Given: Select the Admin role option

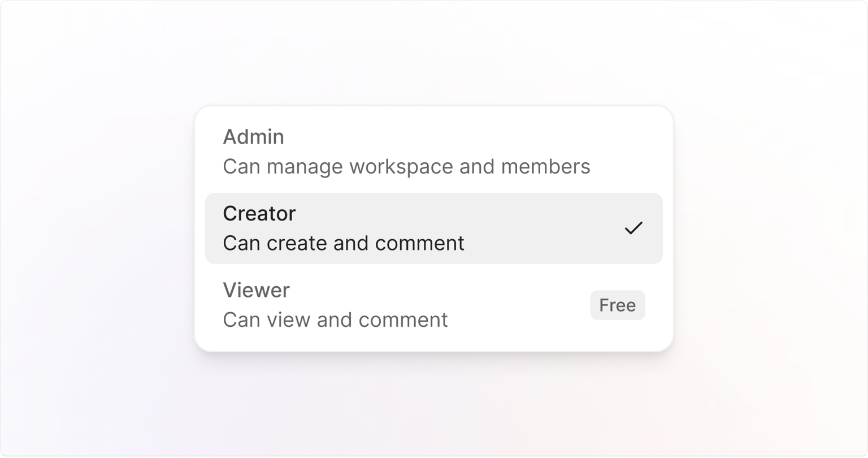Looking at the screenshot, I should coord(433,152).
